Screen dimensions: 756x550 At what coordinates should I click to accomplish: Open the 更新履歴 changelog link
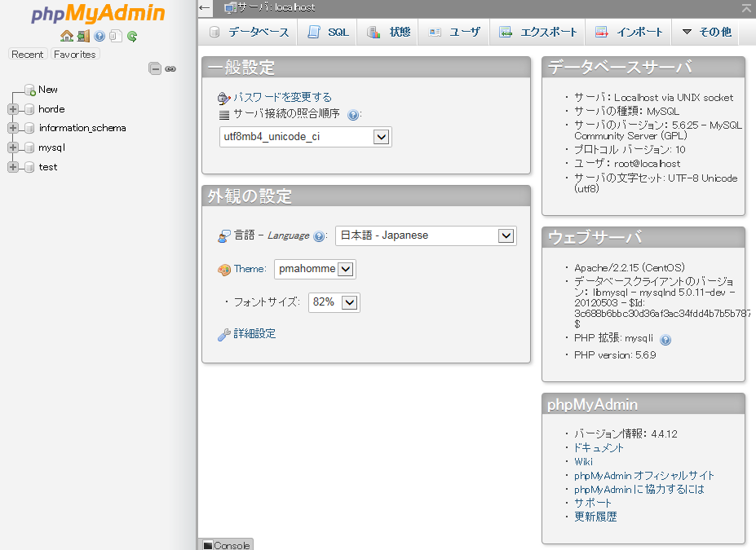pos(595,517)
